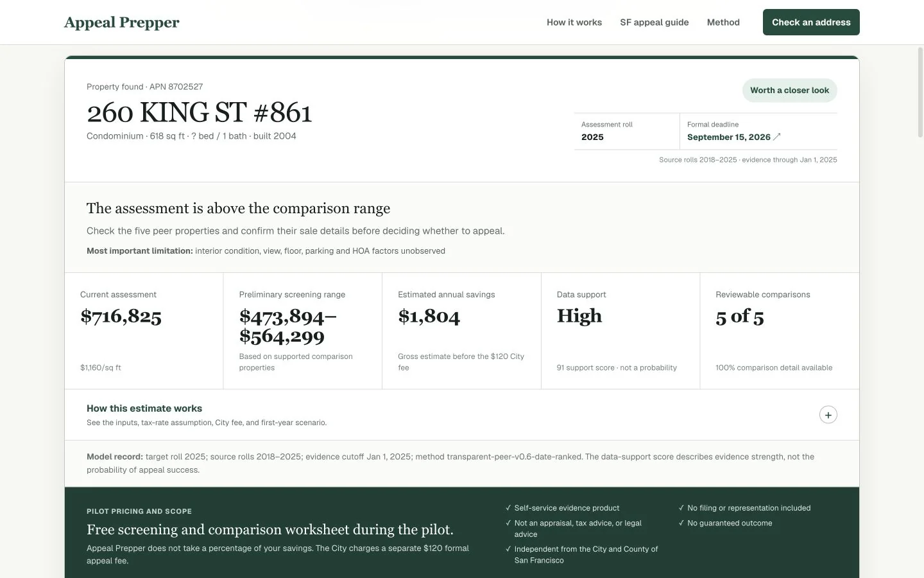Image resolution: width=924 pixels, height=578 pixels.
Task: Click the Check an address button
Action: point(811,22)
